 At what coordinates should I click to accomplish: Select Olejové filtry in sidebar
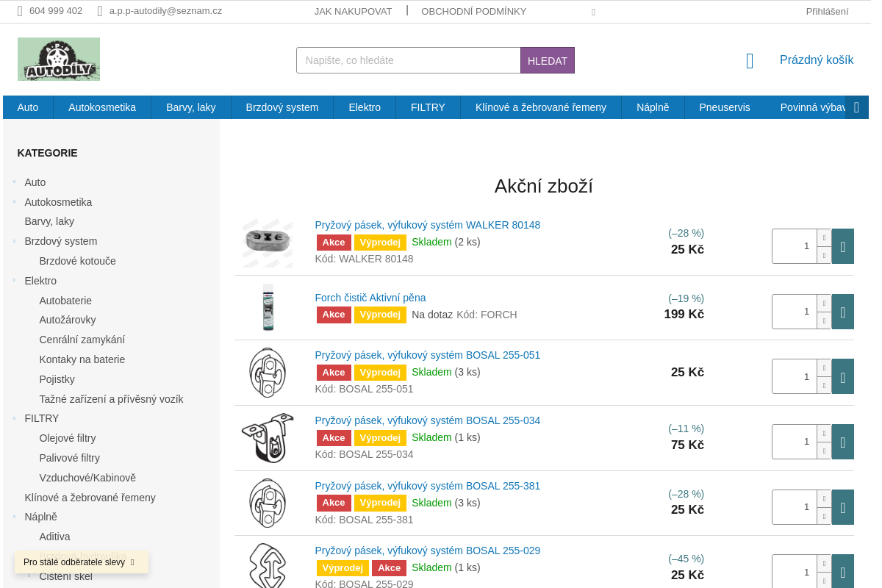tap(68, 438)
